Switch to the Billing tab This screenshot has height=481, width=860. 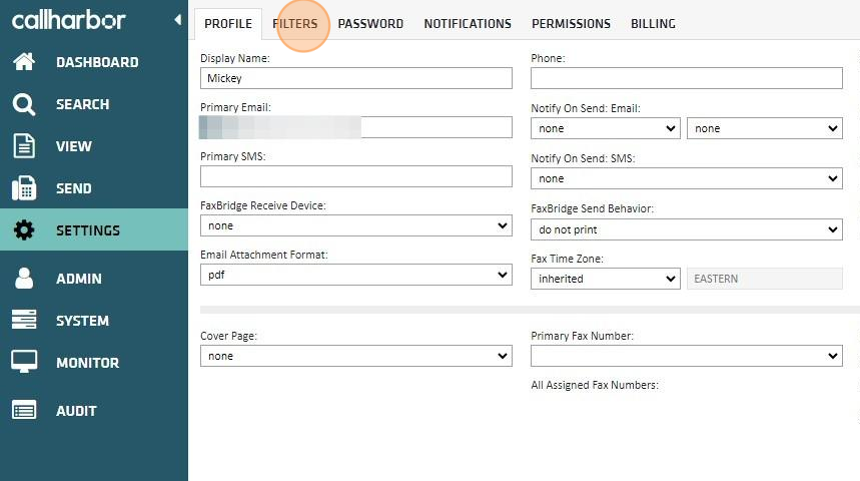click(x=653, y=24)
